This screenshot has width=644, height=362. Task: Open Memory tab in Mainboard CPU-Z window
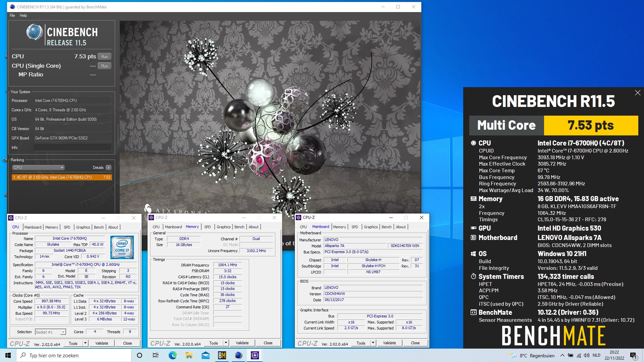(339, 227)
